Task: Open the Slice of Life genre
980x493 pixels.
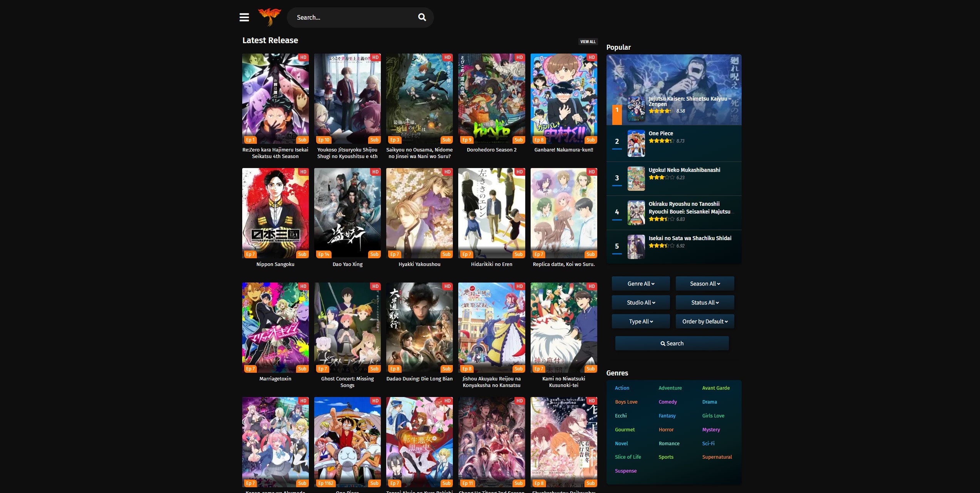Action: tap(628, 457)
